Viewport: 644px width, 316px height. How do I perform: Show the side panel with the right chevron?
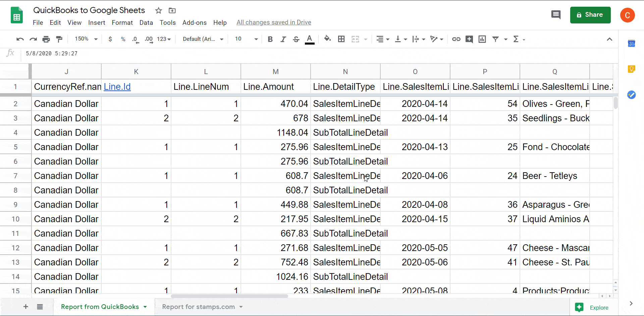click(x=631, y=303)
